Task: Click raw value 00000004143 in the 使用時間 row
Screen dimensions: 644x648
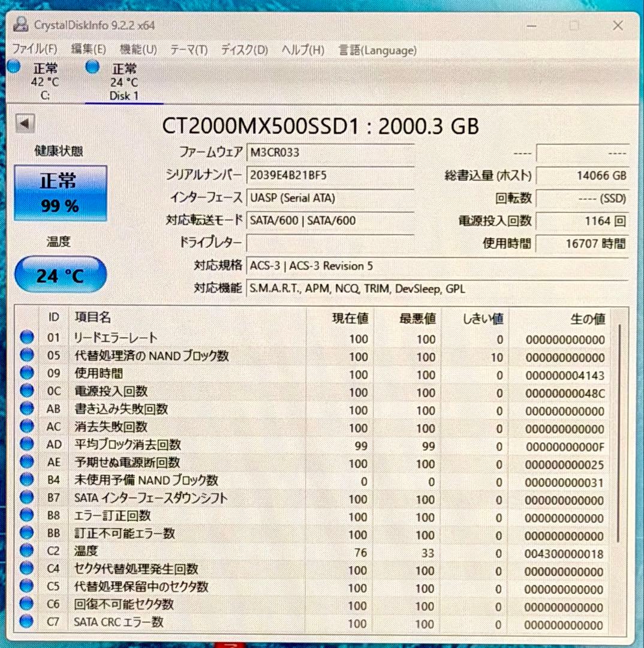Action: 565,375
